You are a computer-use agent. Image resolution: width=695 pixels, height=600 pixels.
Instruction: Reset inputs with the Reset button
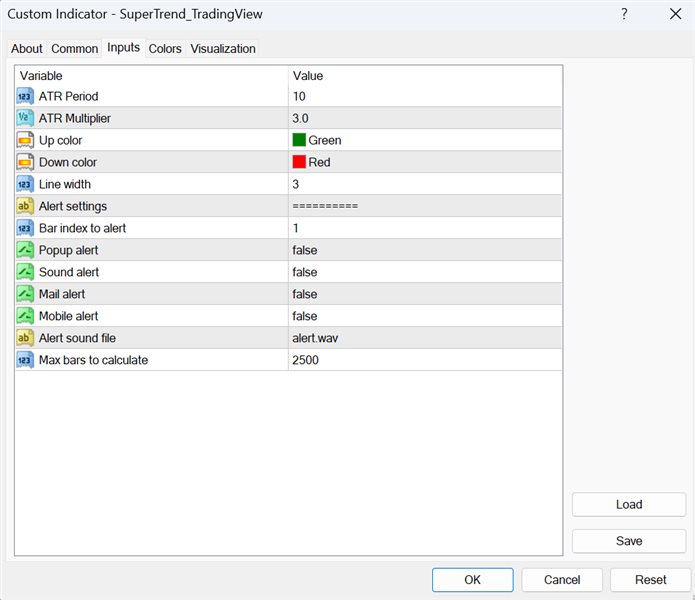pyautogui.click(x=650, y=580)
